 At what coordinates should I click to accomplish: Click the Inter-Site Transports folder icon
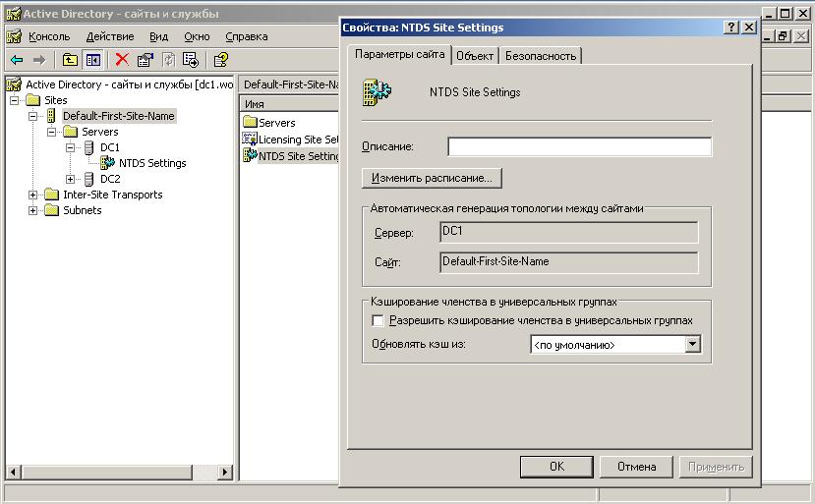pos(51,195)
